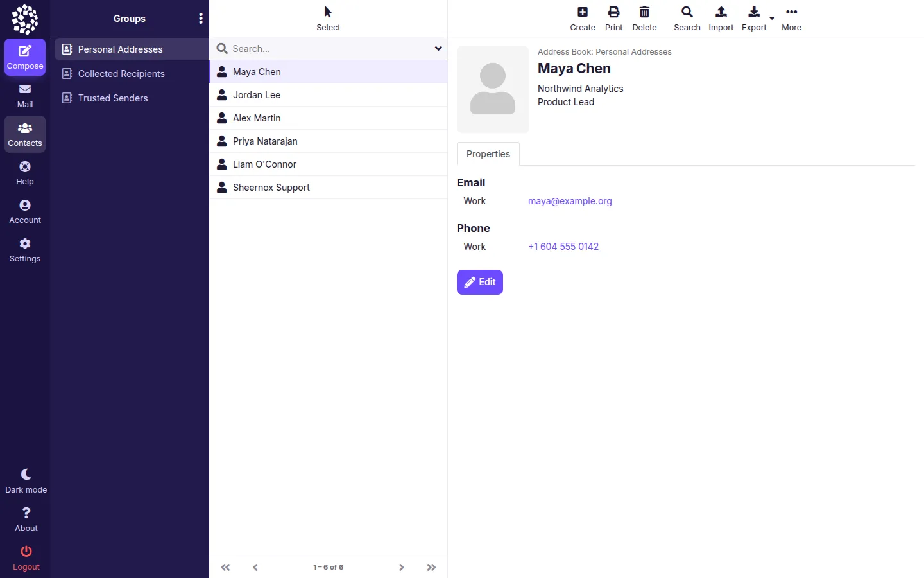The width and height of the screenshot is (924, 578).
Task: Delete the selected contact
Action: 645,19
